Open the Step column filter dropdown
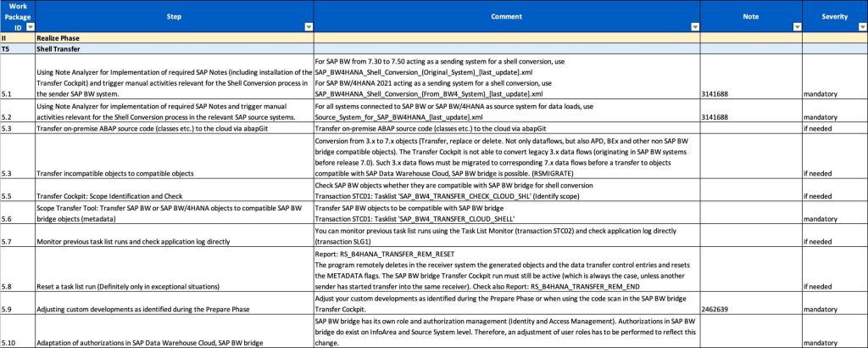 [x=309, y=26]
